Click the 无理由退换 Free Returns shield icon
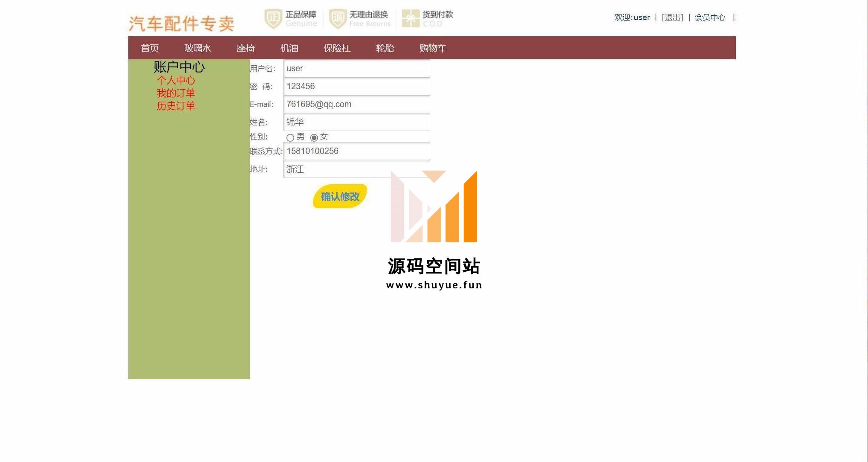This screenshot has width=868, height=462. tap(338, 19)
